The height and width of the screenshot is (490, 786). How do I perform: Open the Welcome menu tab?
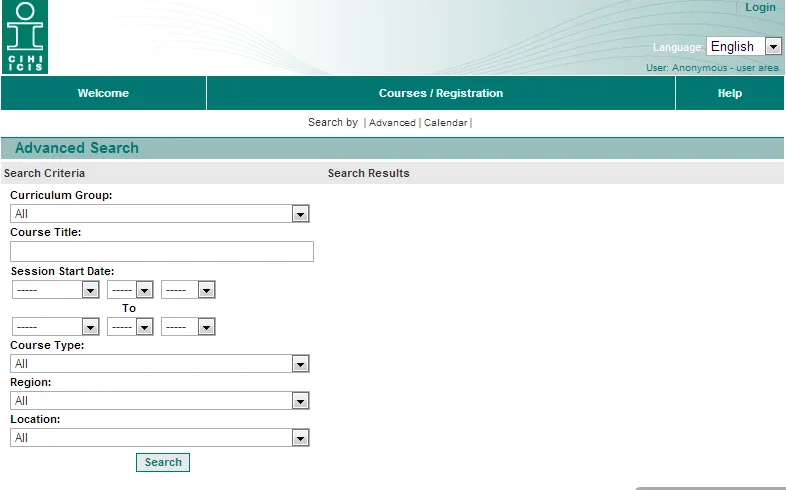103,93
